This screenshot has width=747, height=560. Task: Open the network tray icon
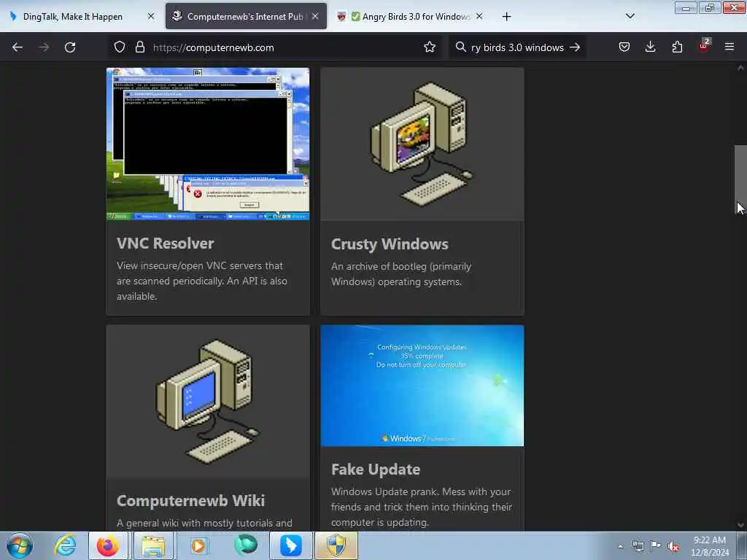[638, 546]
